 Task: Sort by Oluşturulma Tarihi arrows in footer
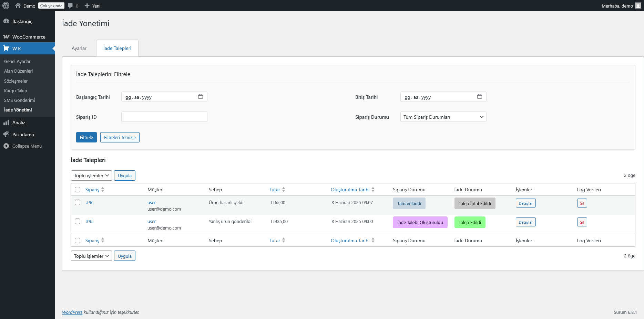coord(373,241)
